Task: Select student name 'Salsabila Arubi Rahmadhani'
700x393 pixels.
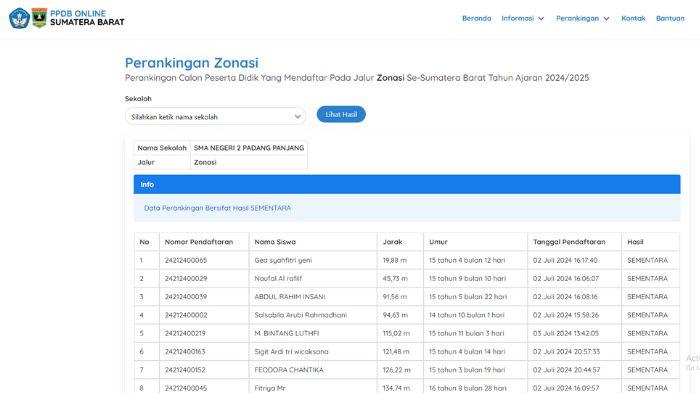Action: pos(300,315)
